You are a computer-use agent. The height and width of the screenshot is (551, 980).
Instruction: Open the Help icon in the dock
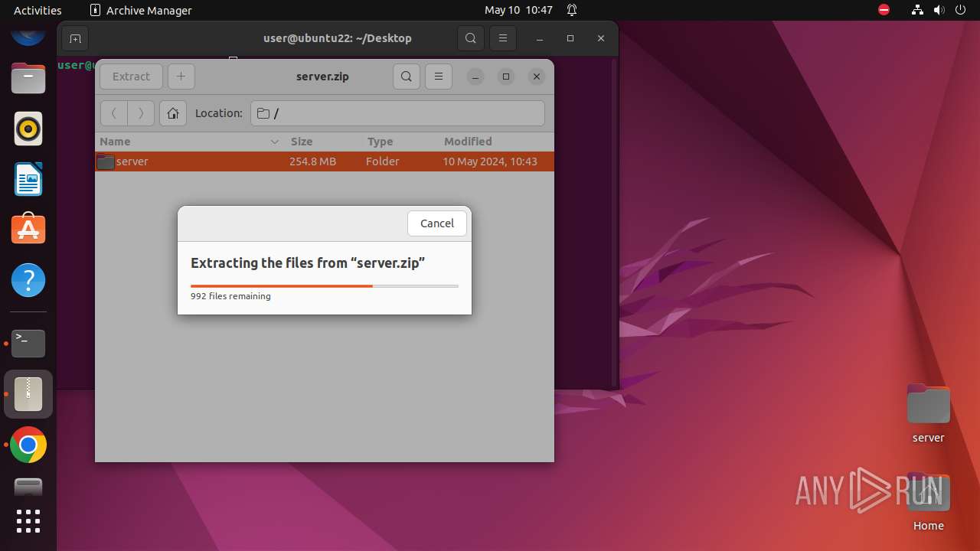tap(28, 280)
